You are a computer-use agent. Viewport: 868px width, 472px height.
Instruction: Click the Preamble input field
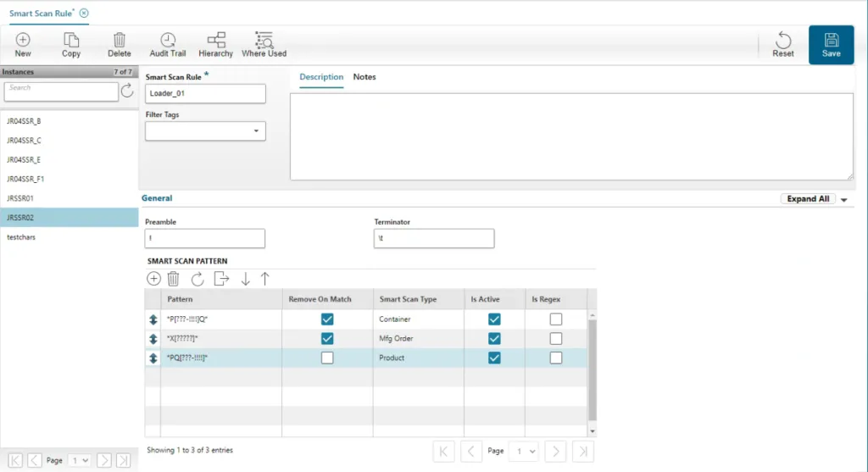pos(205,238)
